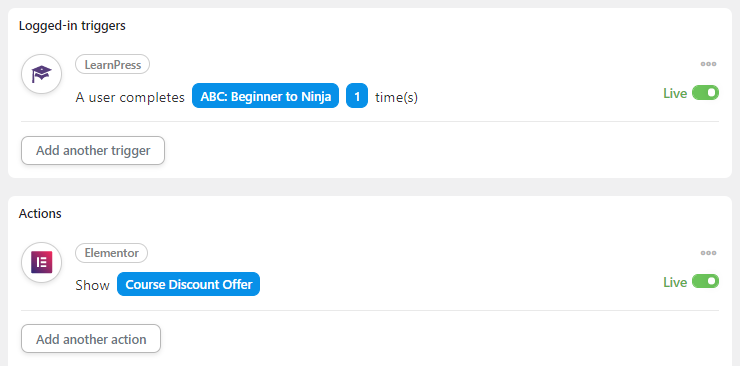Select the ABC: Beginner to Ninja course field
Image resolution: width=740 pixels, height=366 pixels.
point(265,96)
